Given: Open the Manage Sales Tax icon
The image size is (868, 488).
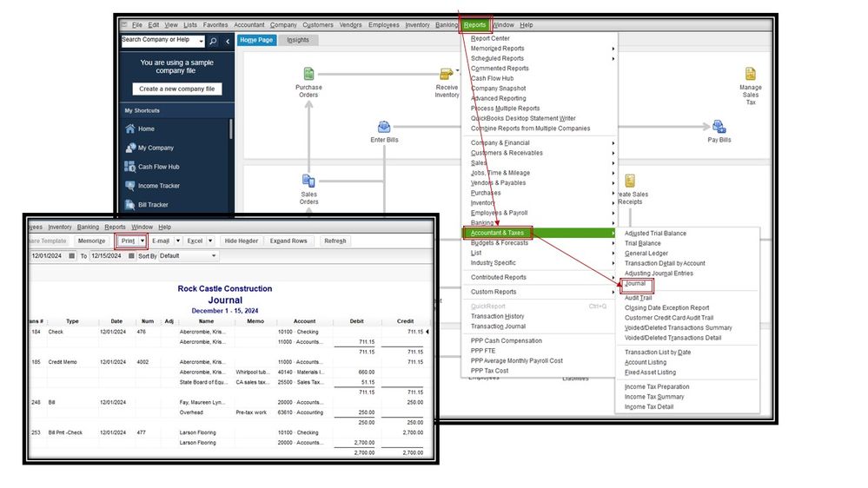Looking at the screenshot, I should pos(750,74).
